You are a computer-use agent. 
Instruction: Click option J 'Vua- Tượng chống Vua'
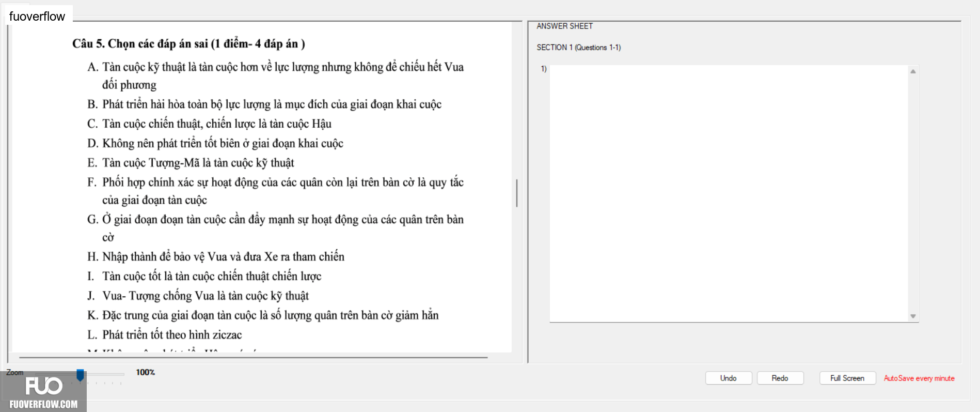click(x=198, y=296)
